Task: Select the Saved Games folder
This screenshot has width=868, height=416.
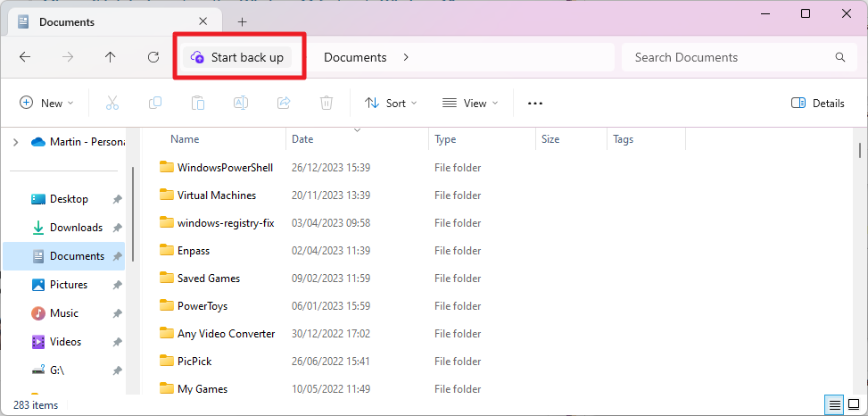Action: tap(209, 278)
